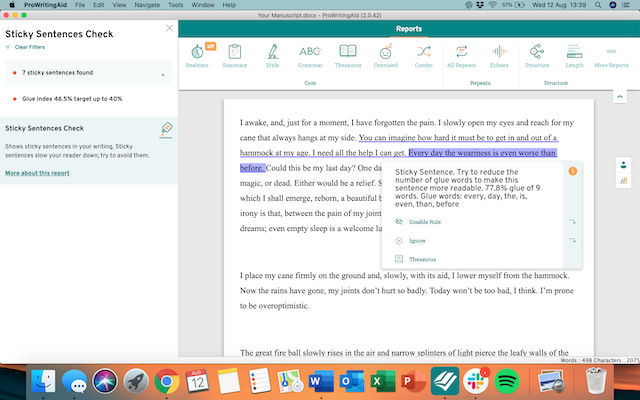
Task: Click the Wi-Fi icon in menu bar
Action: click(492, 5)
